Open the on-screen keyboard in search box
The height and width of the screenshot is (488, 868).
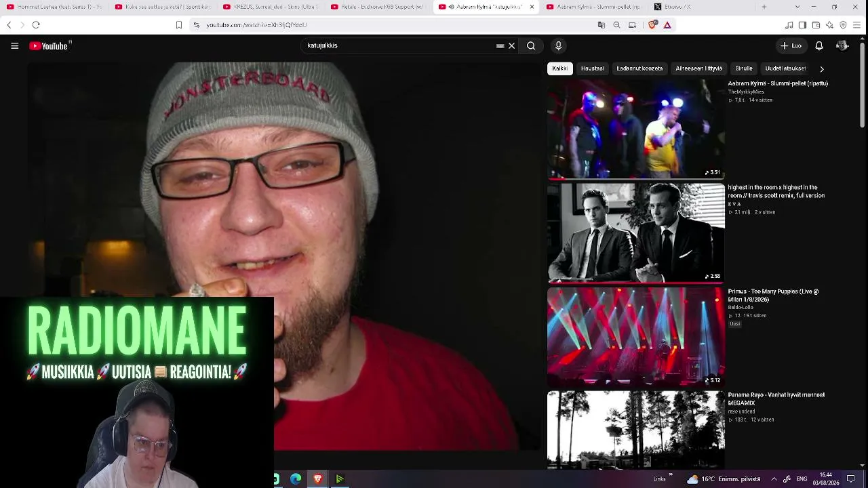pyautogui.click(x=500, y=46)
